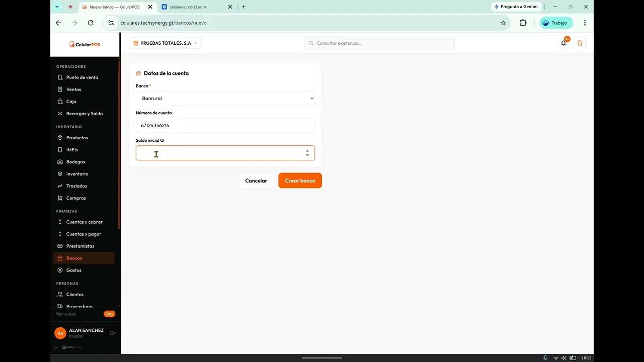Click the AS avatar circle
Image resolution: width=644 pixels, height=362 pixels.
click(x=60, y=333)
